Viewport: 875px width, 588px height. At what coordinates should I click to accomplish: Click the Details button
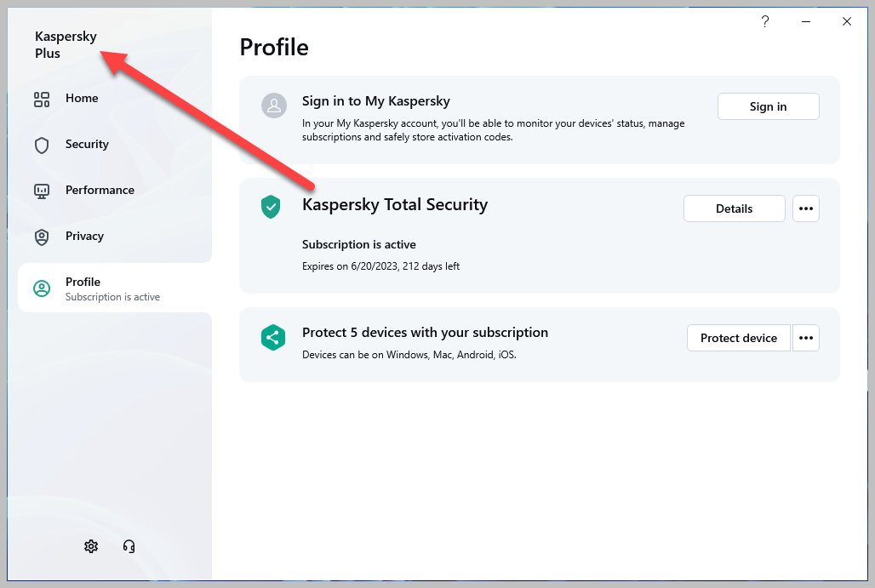tap(734, 208)
